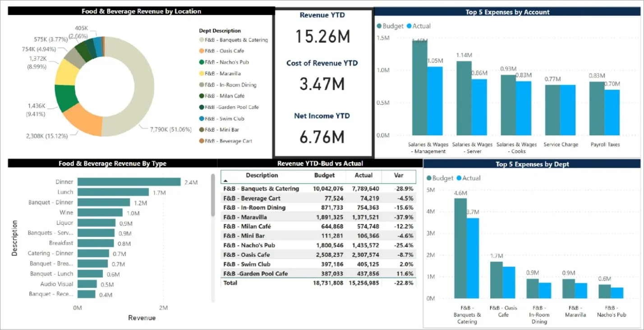Click Actual legend dot in Expenses by Account

coord(409,26)
